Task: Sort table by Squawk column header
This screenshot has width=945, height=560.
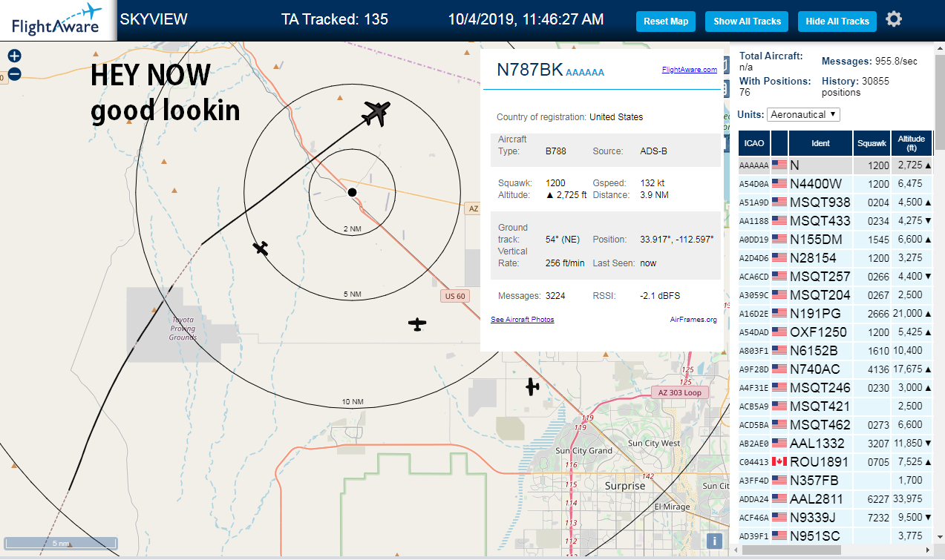Action: point(871,143)
